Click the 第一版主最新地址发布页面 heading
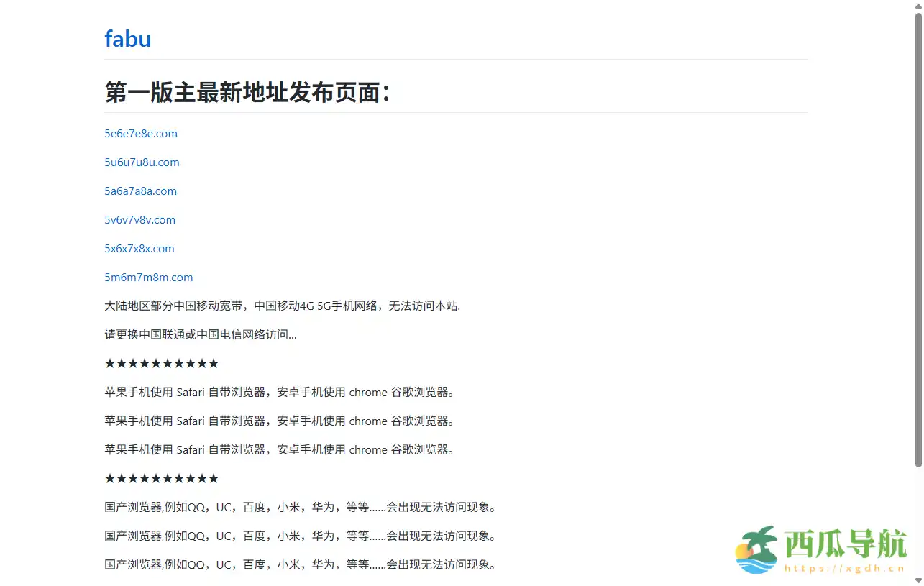 pos(247,92)
